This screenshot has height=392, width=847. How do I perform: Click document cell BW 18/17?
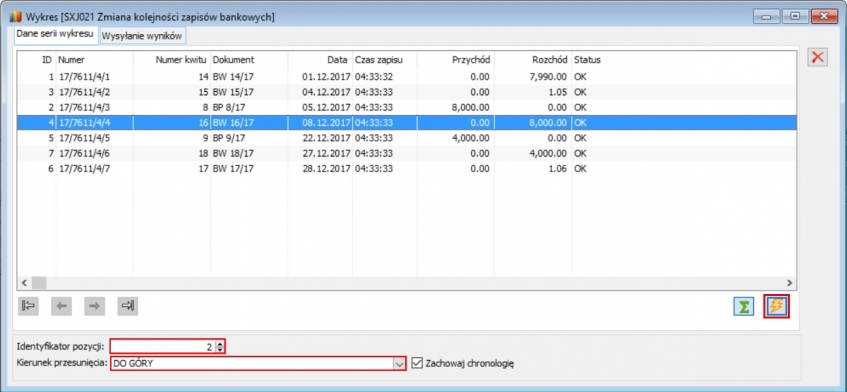233,153
